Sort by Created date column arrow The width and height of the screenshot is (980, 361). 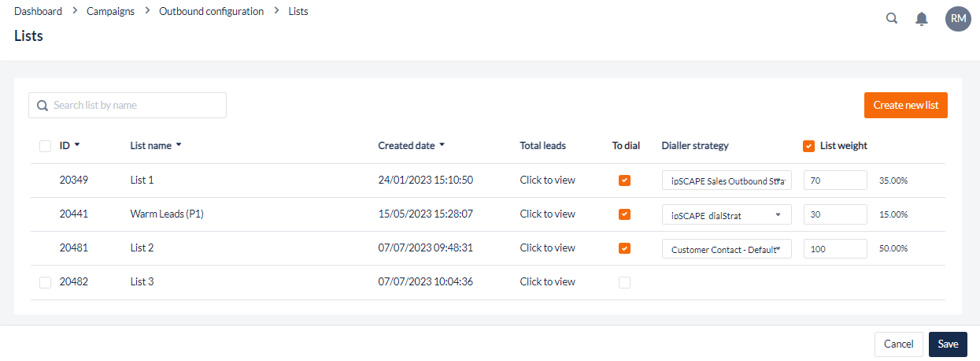(x=442, y=145)
